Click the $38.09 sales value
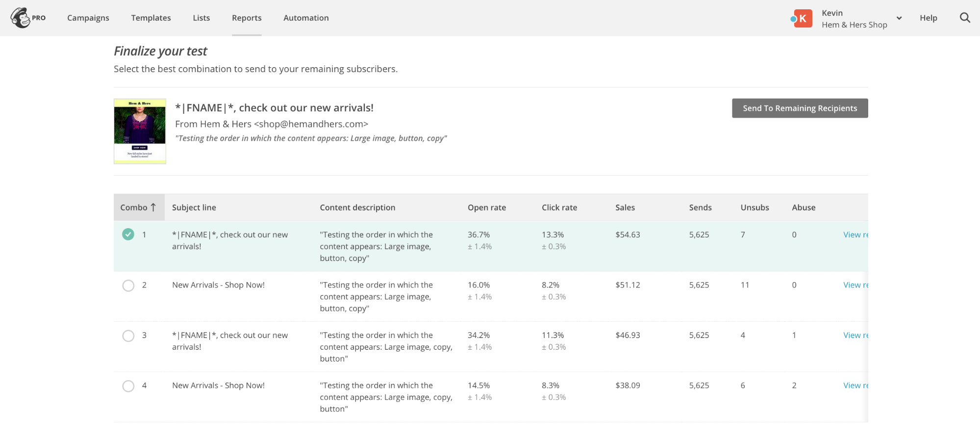Viewport: 980px width, 441px height. [628, 386]
